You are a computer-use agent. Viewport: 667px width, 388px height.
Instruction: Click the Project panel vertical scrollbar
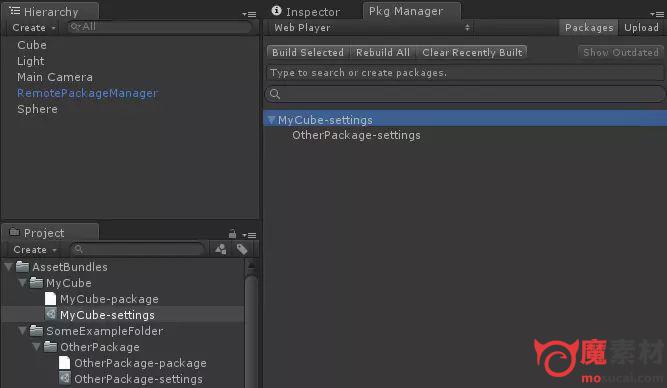click(x=251, y=323)
